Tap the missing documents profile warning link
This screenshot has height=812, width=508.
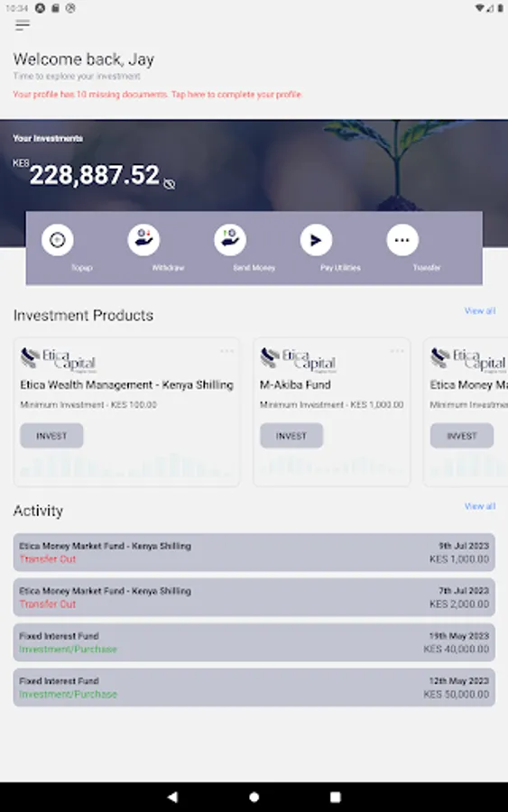pyautogui.click(x=157, y=94)
